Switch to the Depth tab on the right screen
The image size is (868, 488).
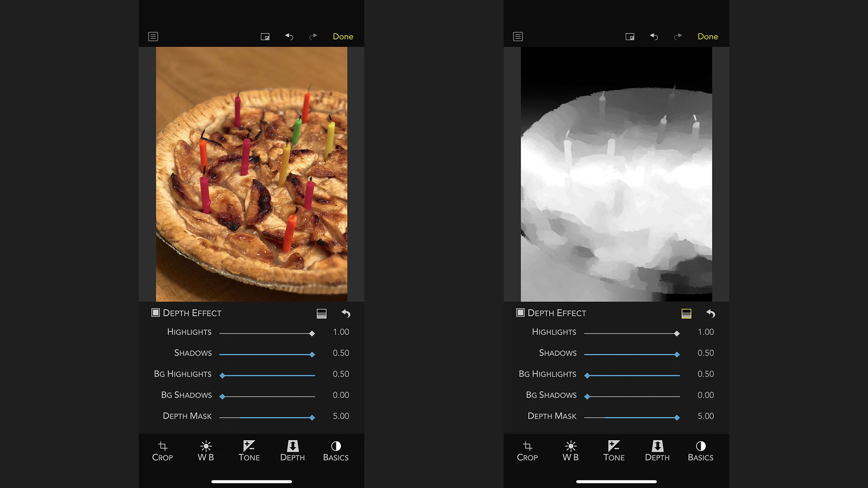point(657,450)
